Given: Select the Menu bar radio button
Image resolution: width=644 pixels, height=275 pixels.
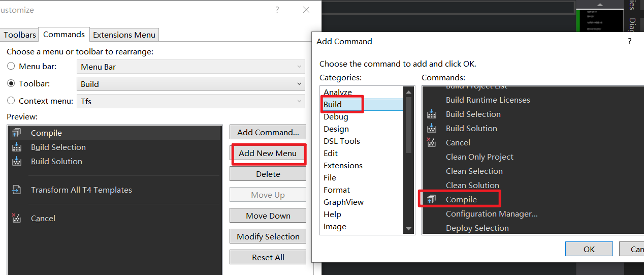Looking at the screenshot, I should click(11, 67).
